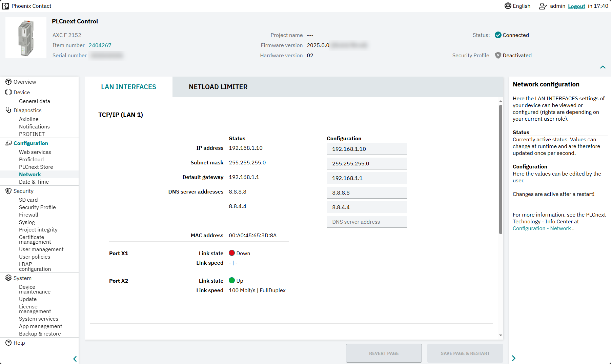Open the Diagnostics menu section

(27, 110)
